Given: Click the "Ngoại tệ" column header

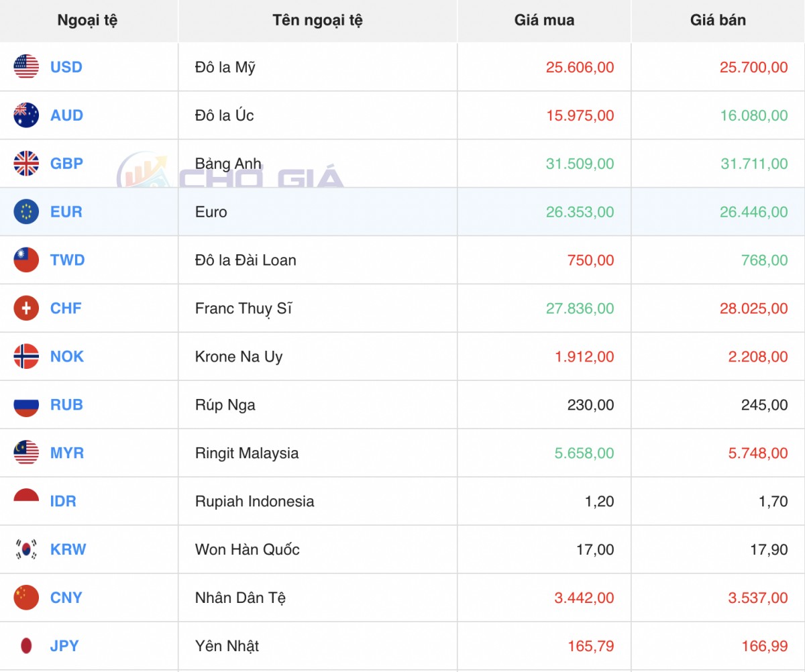Looking at the screenshot, I should pos(87,20).
